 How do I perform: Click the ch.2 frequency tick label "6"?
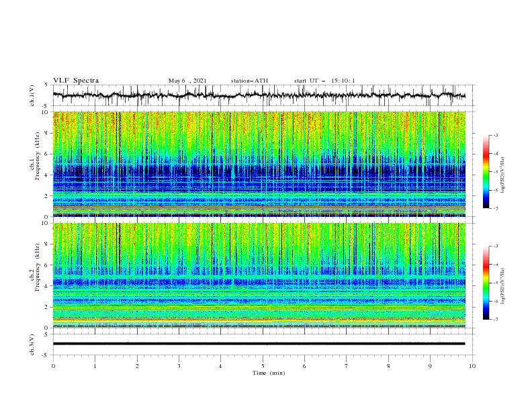46,265
